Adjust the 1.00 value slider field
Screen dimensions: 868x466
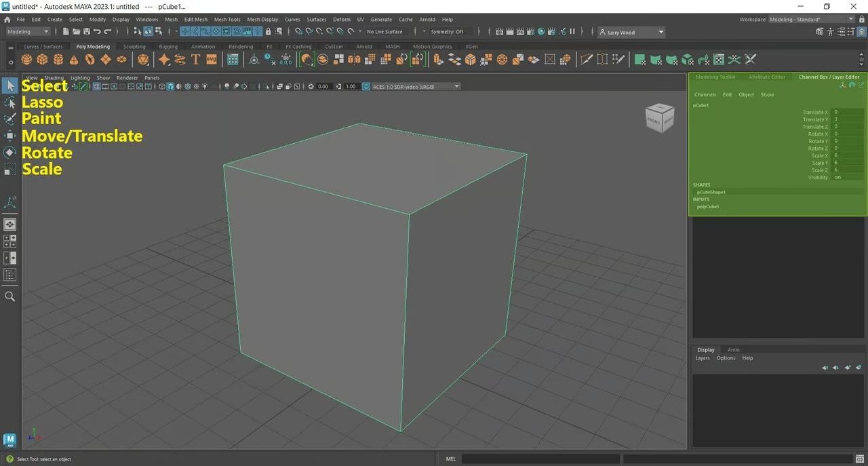point(350,86)
